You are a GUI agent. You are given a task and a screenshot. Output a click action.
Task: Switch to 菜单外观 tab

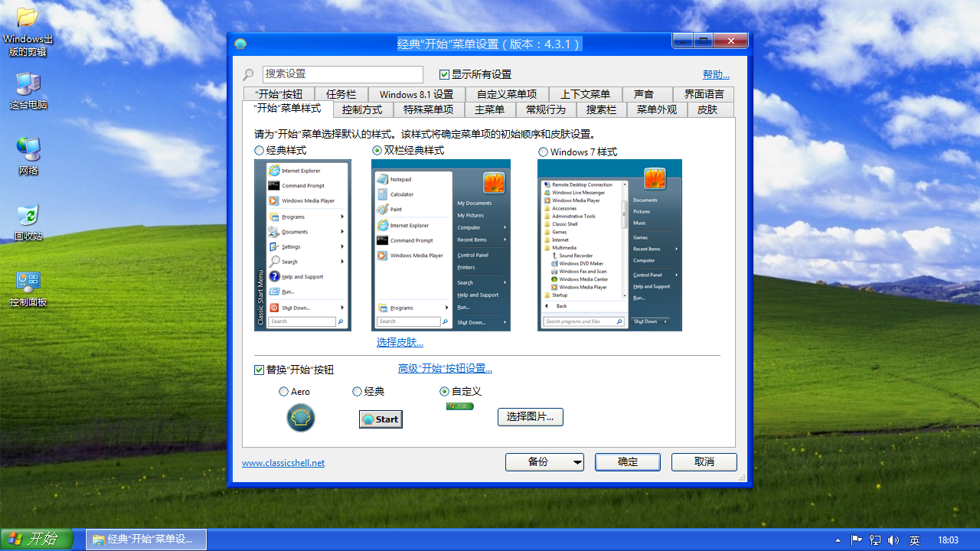coord(657,109)
